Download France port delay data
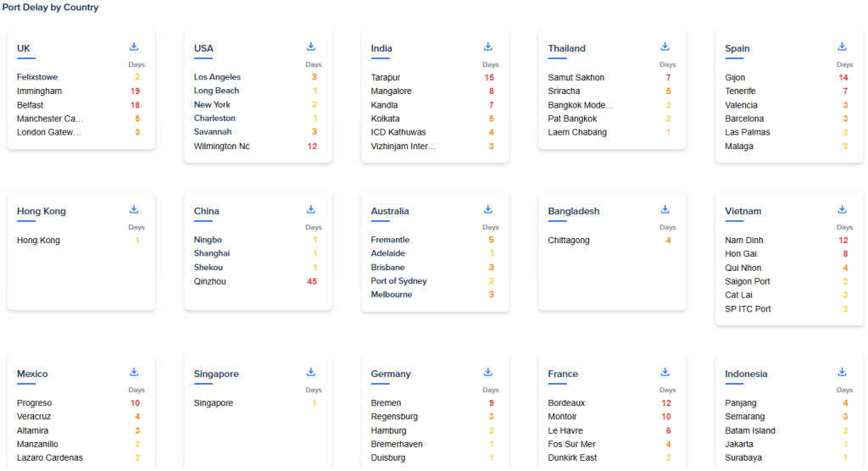Image resolution: width=868 pixels, height=471 pixels. (665, 372)
